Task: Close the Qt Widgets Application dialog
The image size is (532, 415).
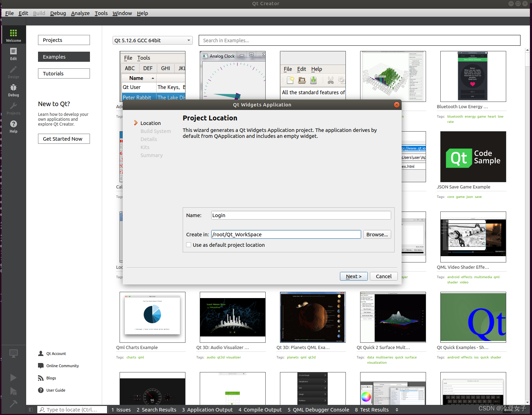Action: point(396,105)
